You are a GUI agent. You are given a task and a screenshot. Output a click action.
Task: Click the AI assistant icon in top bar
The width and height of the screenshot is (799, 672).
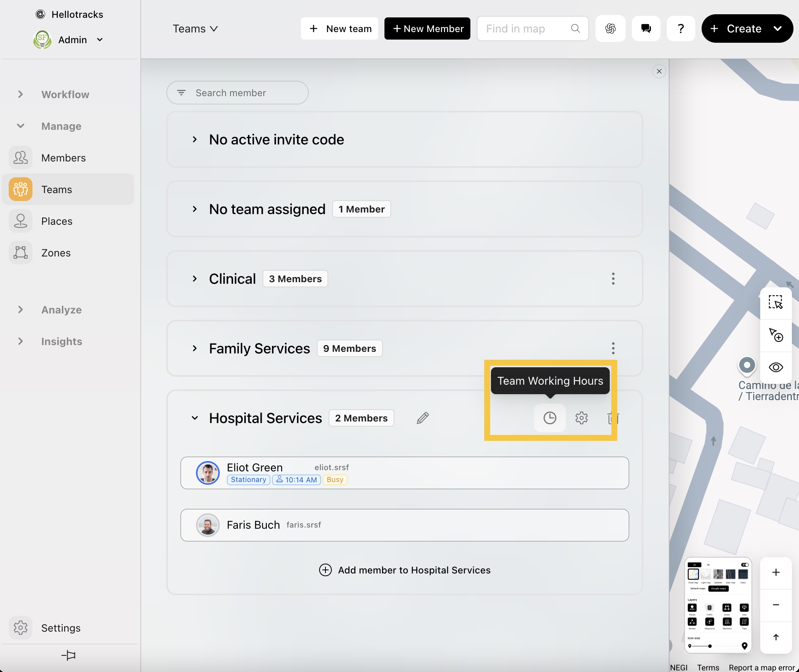(610, 28)
